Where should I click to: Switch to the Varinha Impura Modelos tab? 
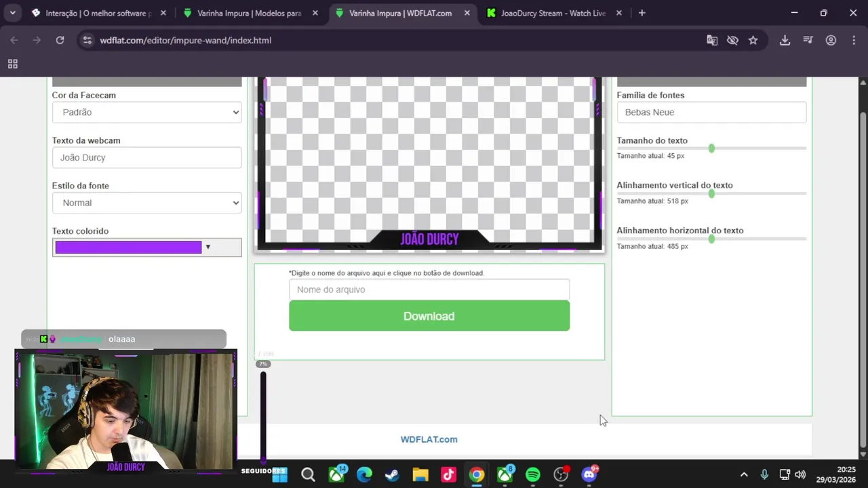point(249,13)
